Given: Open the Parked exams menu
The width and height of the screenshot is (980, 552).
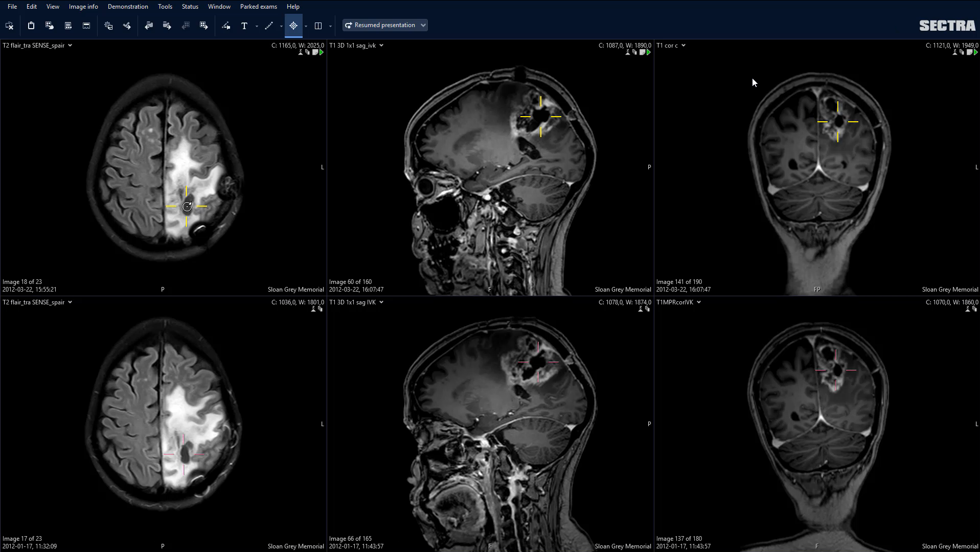Looking at the screenshot, I should point(258,6).
